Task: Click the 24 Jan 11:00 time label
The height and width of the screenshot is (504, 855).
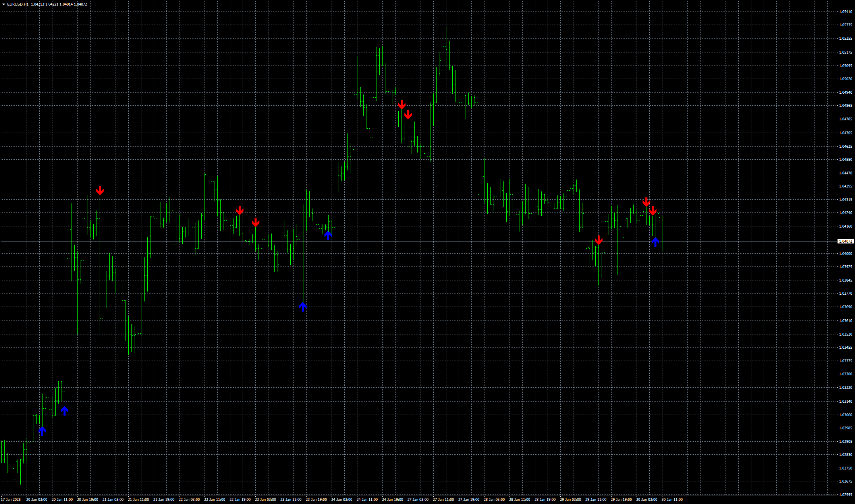Action: 367,500
